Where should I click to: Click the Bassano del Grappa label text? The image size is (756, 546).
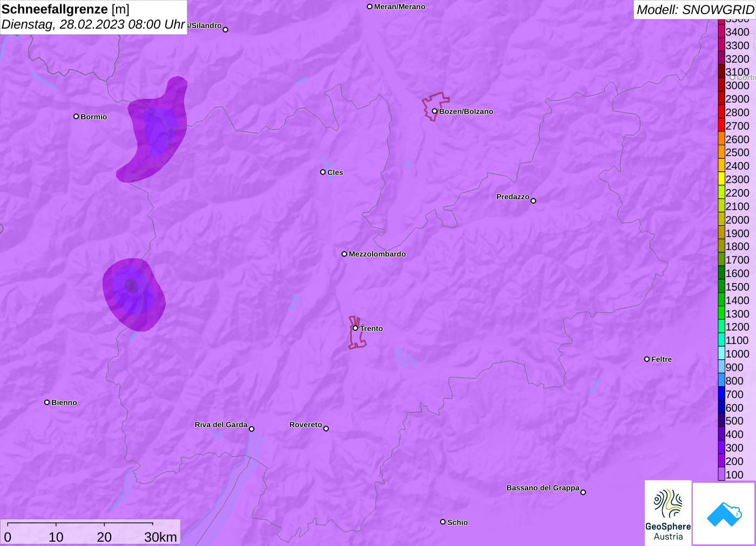[x=543, y=488]
